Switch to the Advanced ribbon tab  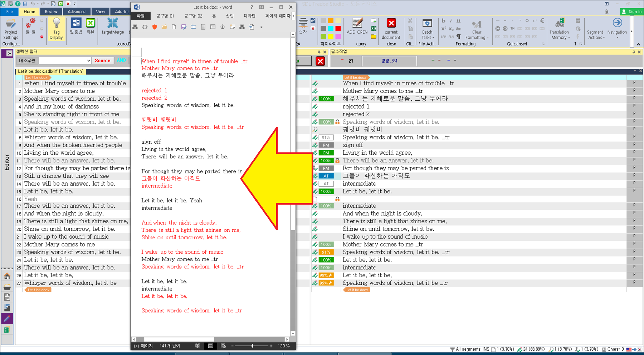pos(77,12)
